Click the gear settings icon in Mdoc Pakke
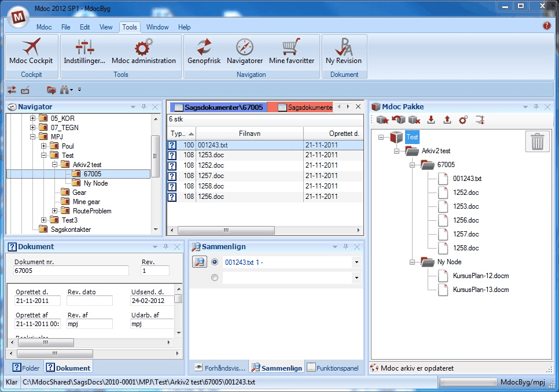This screenshot has width=559, height=392. click(x=463, y=120)
